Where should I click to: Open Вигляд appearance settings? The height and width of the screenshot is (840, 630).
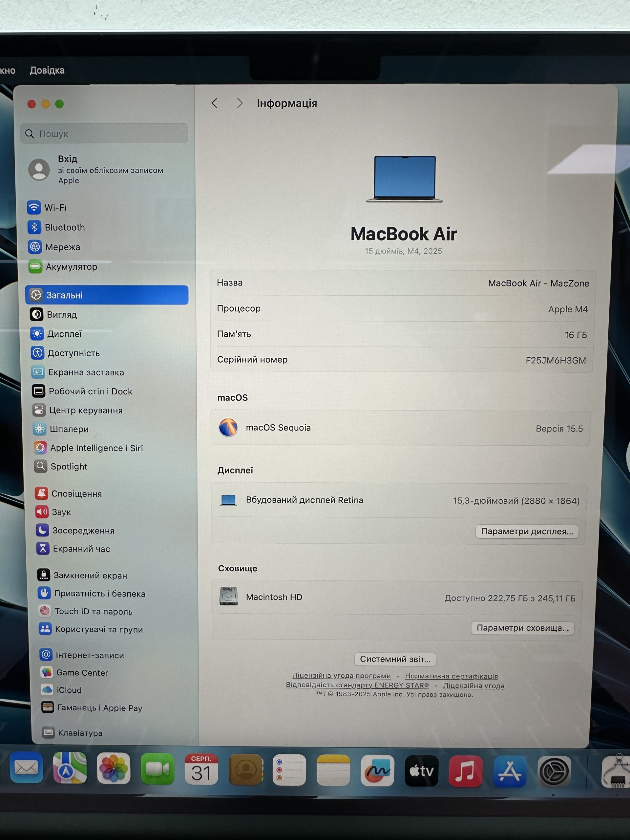pyautogui.click(x=53, y=314)
